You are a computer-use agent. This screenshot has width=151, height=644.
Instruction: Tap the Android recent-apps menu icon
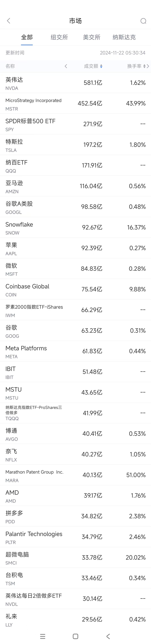click(x=43, y=636)
